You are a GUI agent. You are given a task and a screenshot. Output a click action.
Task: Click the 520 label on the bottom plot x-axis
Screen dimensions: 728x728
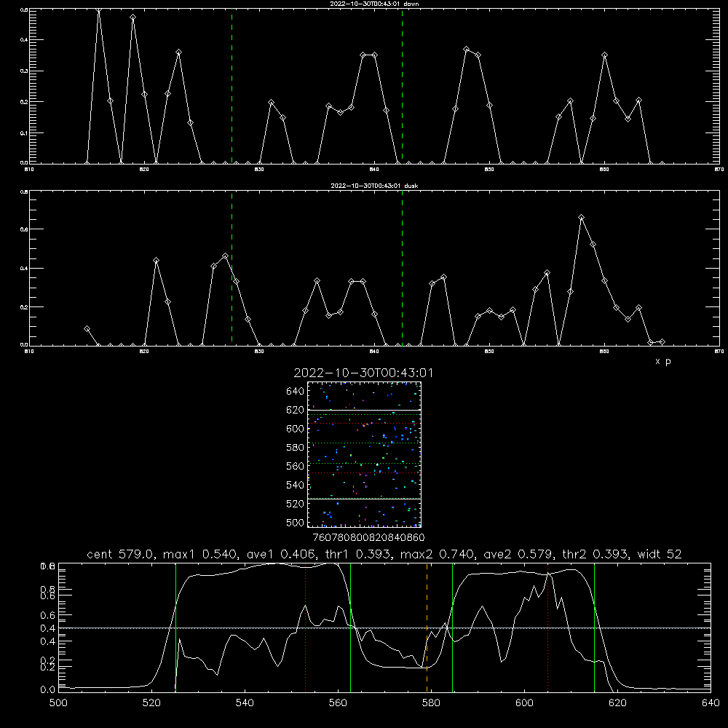pyautogui.click(x=151, y=703)
